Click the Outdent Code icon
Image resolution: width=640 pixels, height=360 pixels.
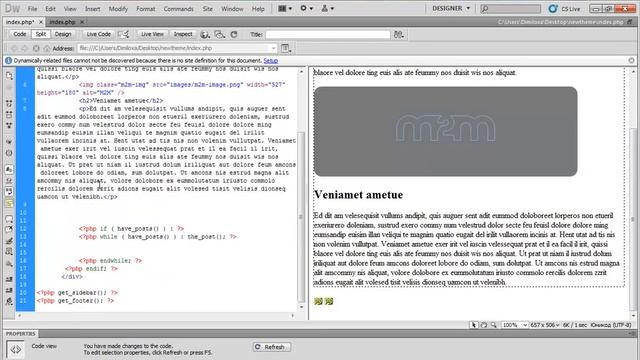(x=9, y=291)
